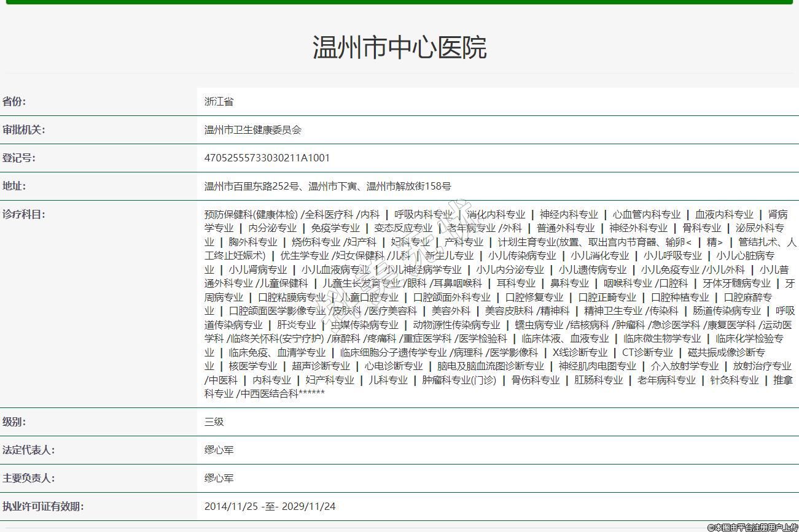
Task: Click the validity dates 2014/11/25 -至- 2029/11/24
Action: [270, 507]
